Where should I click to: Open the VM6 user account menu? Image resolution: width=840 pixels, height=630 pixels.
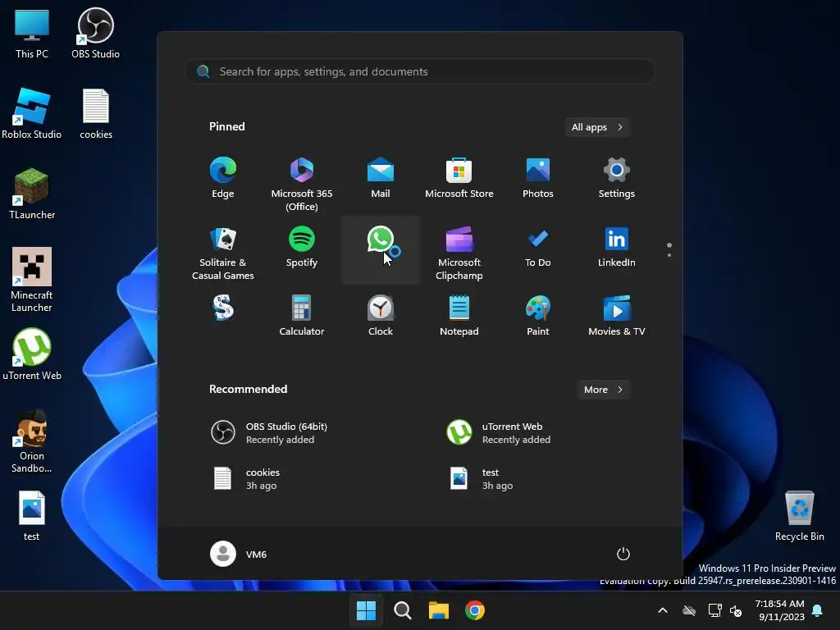[x=239, y=554]
